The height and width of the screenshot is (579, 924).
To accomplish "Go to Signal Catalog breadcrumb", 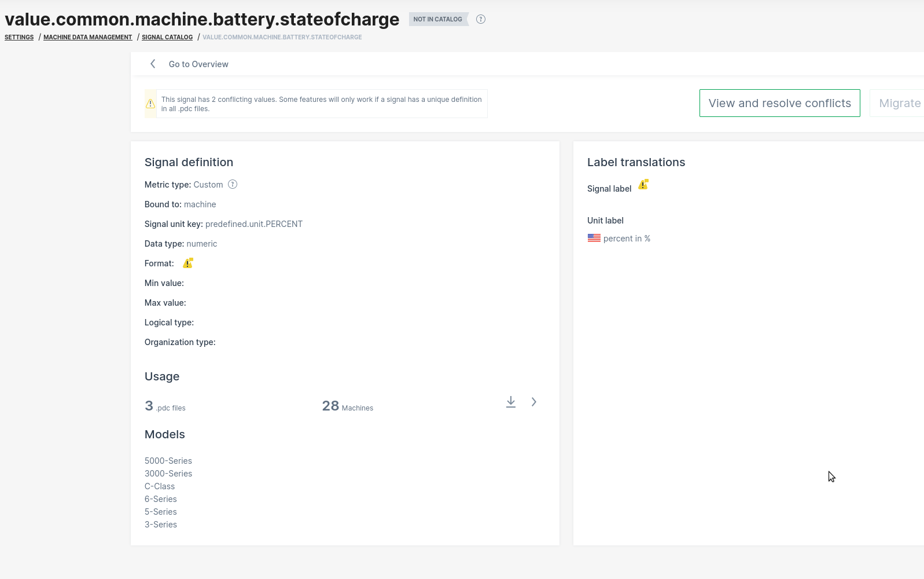I will [167, 37].
